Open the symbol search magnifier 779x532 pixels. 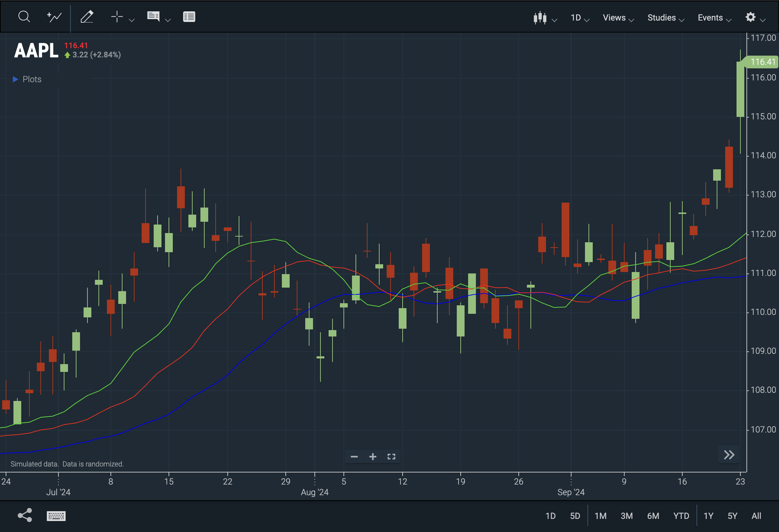tap(24, 17)
